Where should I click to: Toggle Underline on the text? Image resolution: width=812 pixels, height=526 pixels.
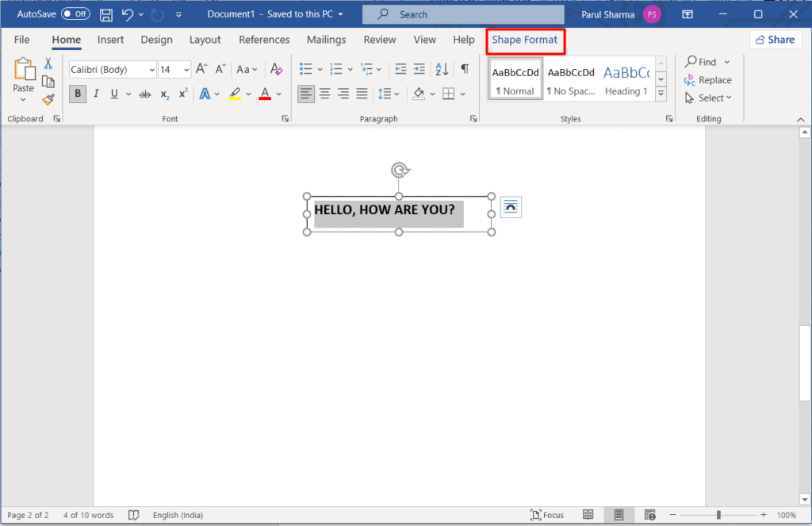coord(114,94)
